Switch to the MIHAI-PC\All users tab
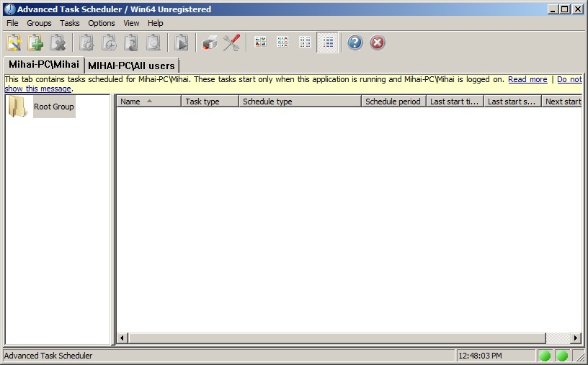The image size is (588, 365). click(x=131, y=66)
